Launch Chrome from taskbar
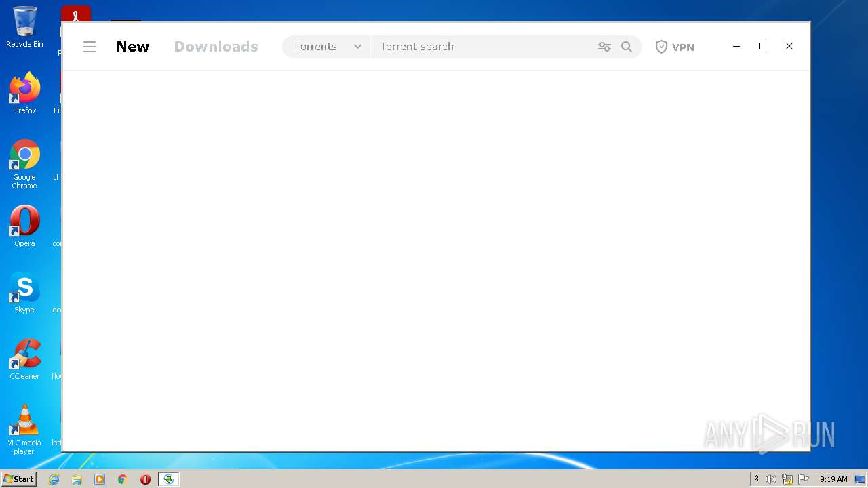Viewport: 868px width, 488px height. pyautogui.click(x=123, y=479)
